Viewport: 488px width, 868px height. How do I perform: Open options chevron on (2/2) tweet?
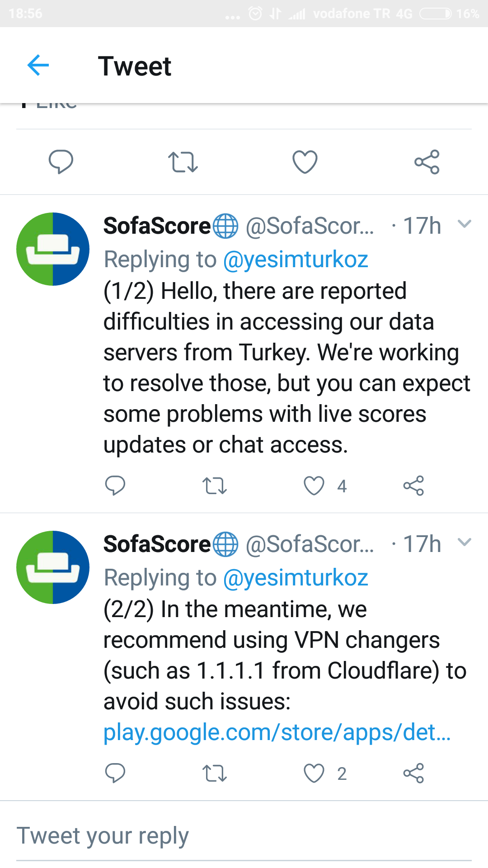coord(465,542)
